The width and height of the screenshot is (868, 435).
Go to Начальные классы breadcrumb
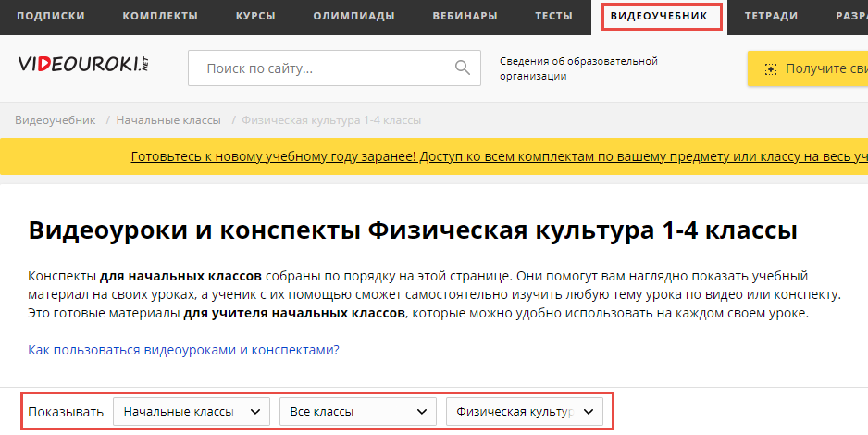168,120
